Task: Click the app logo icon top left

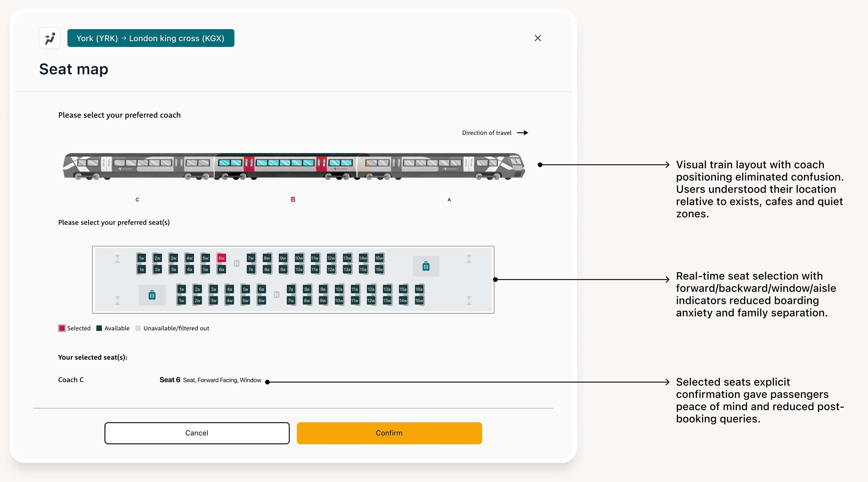Action: click(x=49, y=38)
